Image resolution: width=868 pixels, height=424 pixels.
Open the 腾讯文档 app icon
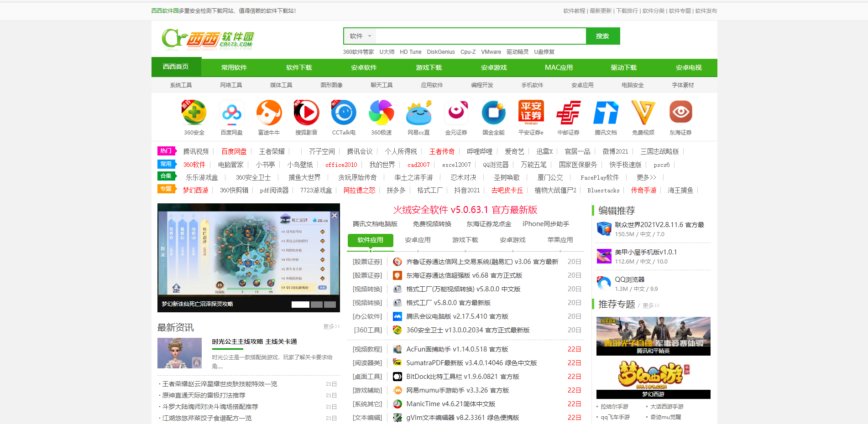(x=606, y=113)
